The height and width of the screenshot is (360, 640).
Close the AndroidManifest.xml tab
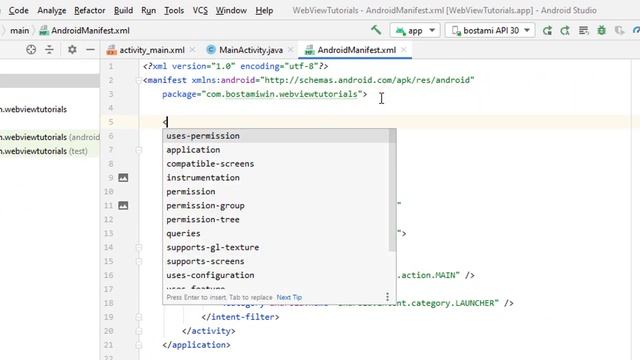[x=404, y=50]
